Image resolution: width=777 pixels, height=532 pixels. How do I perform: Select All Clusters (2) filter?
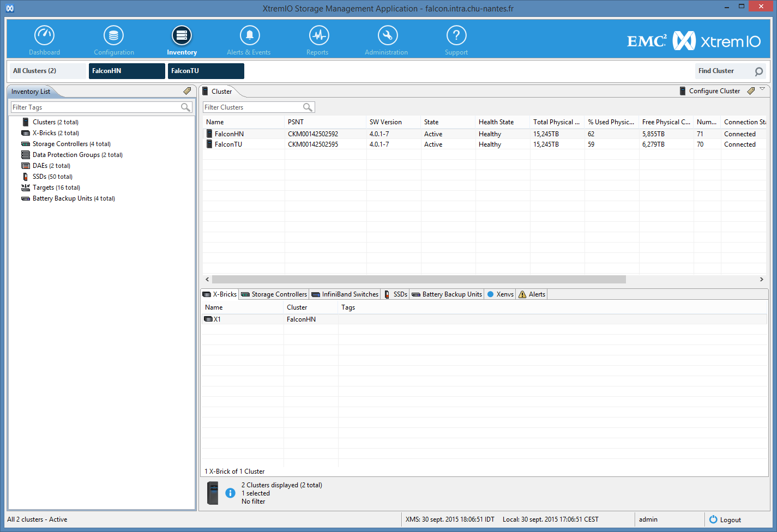click(x=48, y=71)
